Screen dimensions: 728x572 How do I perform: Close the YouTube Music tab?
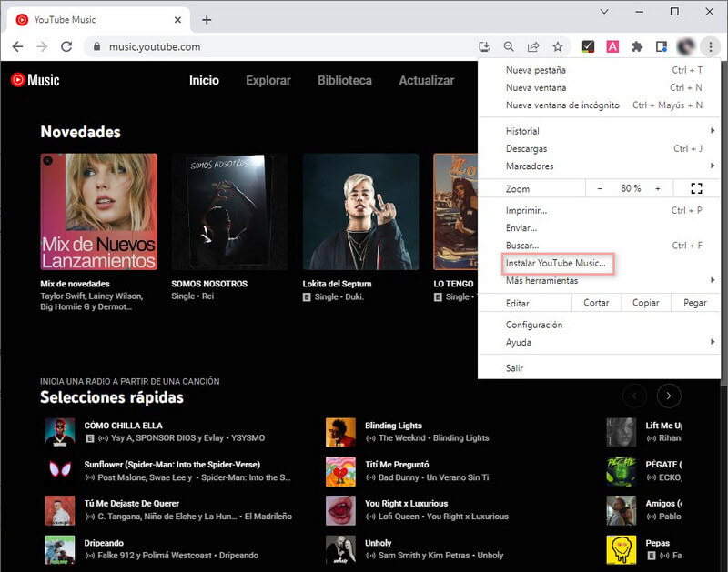pyautogui.click(x=177, y=20)
